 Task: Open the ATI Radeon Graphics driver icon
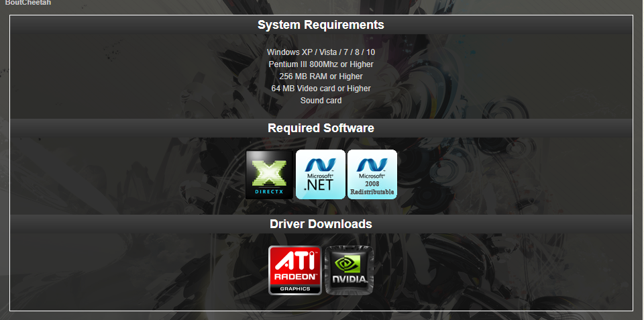pyautogui.click(x=295, y=270)
